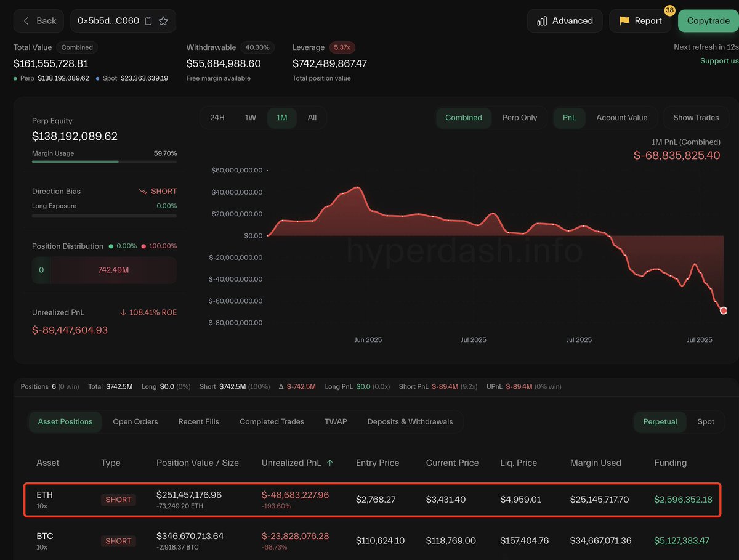
Task: Select the All time range
Action: (x=312, y=117)
